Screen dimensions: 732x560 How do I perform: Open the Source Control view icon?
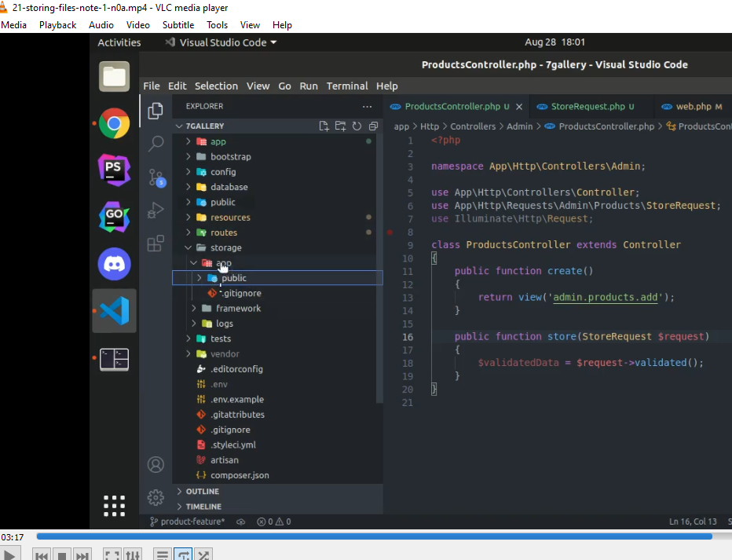(156, 178)
